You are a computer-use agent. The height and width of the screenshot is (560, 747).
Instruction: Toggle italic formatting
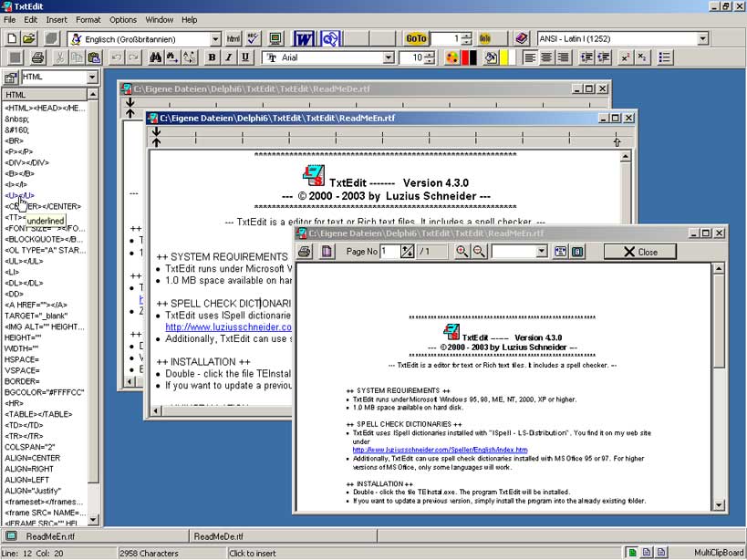229,58
